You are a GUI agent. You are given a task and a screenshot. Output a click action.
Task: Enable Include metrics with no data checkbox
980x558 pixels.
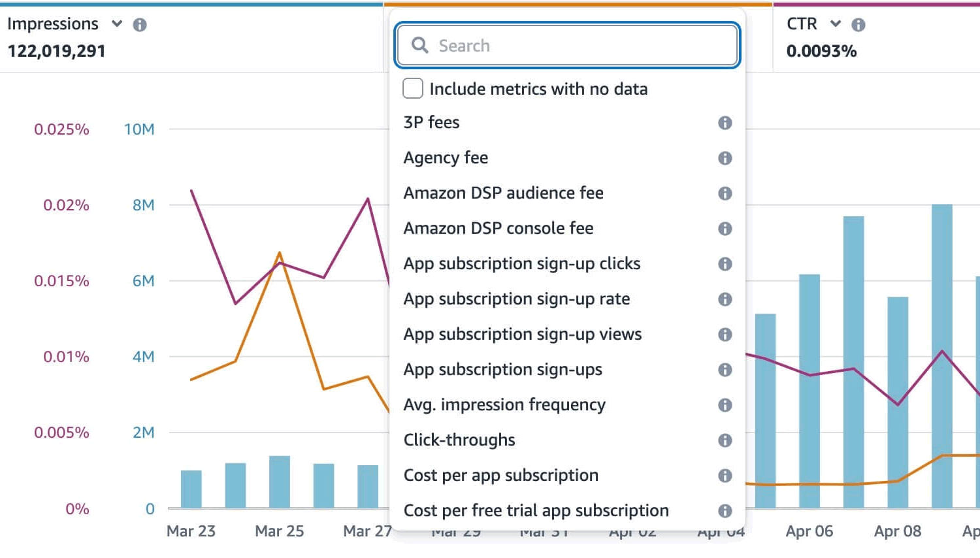[413, 88]
